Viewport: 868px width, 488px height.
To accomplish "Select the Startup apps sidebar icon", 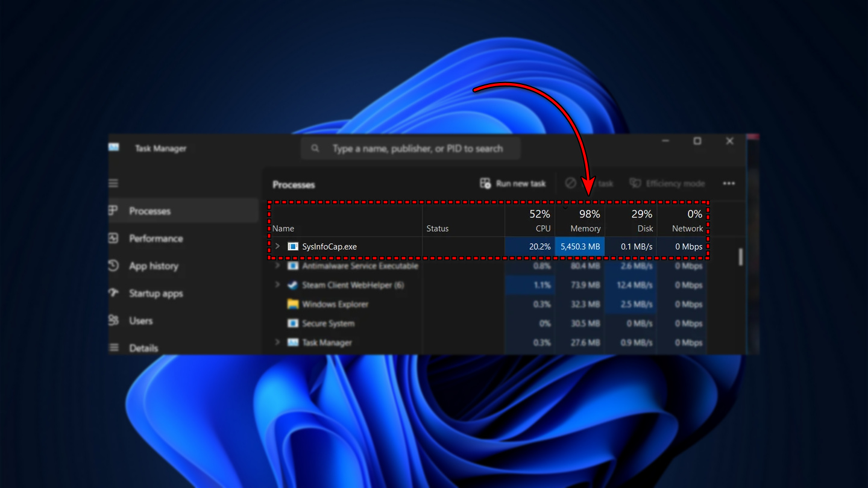I will pos(113,293).
